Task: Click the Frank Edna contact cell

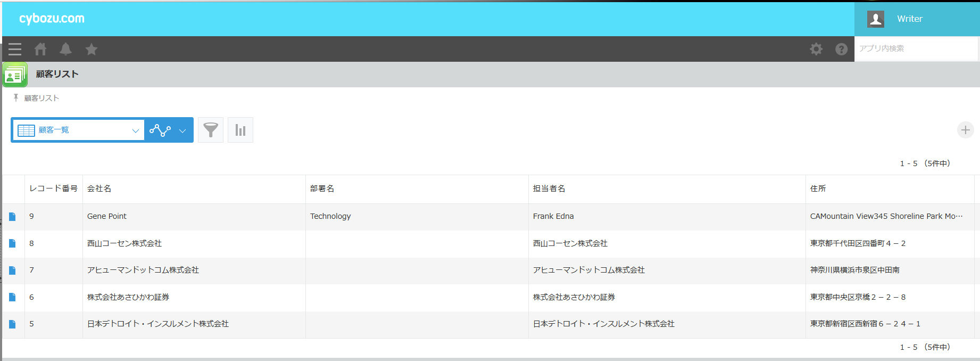Action: point(667,217)
